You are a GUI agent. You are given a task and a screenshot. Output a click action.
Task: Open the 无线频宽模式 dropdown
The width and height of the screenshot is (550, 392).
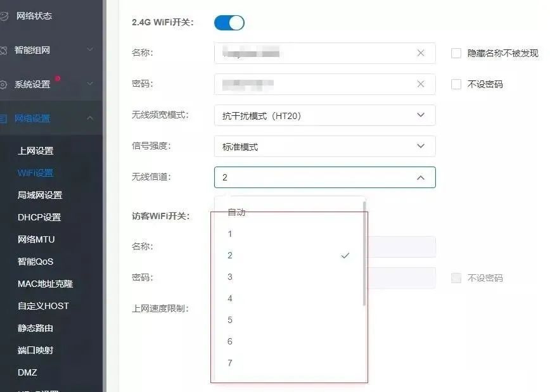pos(325,115)
